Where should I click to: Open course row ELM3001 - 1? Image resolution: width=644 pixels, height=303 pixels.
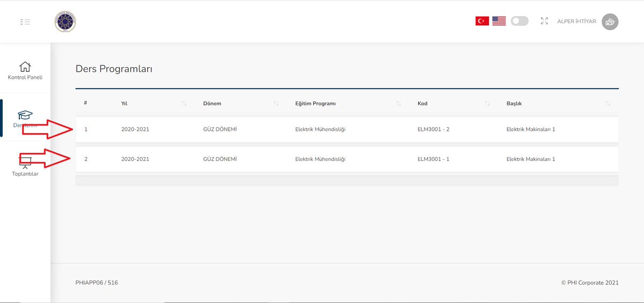point(347,159)
